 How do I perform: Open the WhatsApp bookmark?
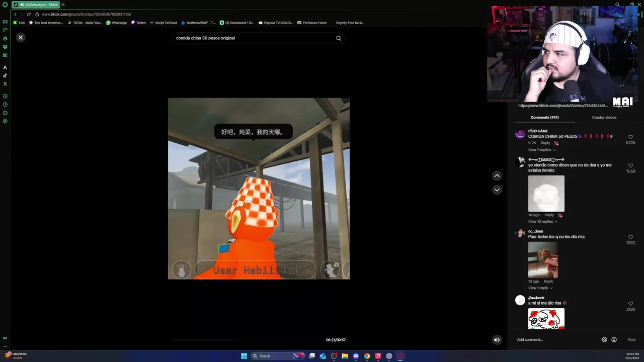coord(117,23)
